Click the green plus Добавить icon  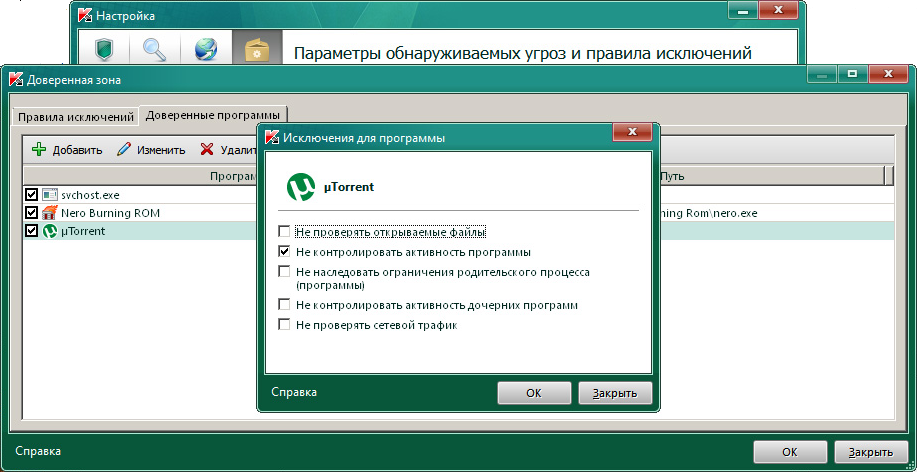[x=39, y=150]
